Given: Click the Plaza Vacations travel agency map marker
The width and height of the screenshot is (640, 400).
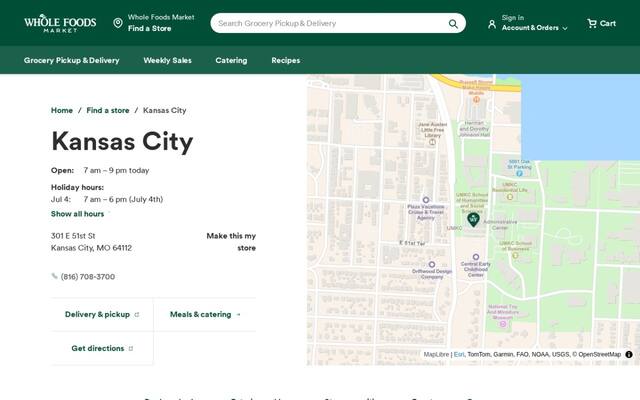Looking at the screenshot, I should pos(426,200).
